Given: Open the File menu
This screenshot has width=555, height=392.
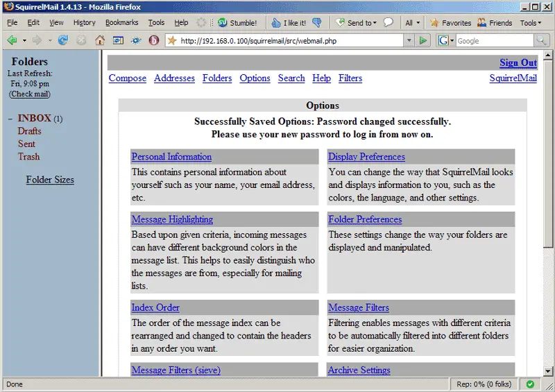Looking at the screenshot, I should 12,23.
